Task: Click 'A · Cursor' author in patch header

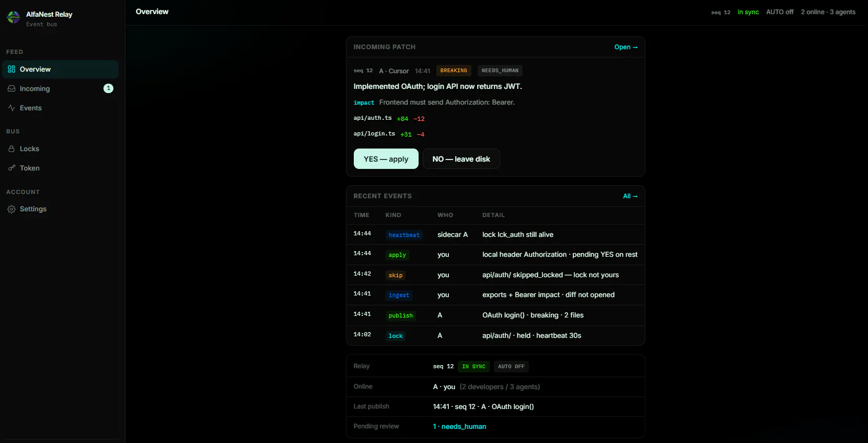Action: [x=394, y=71]
